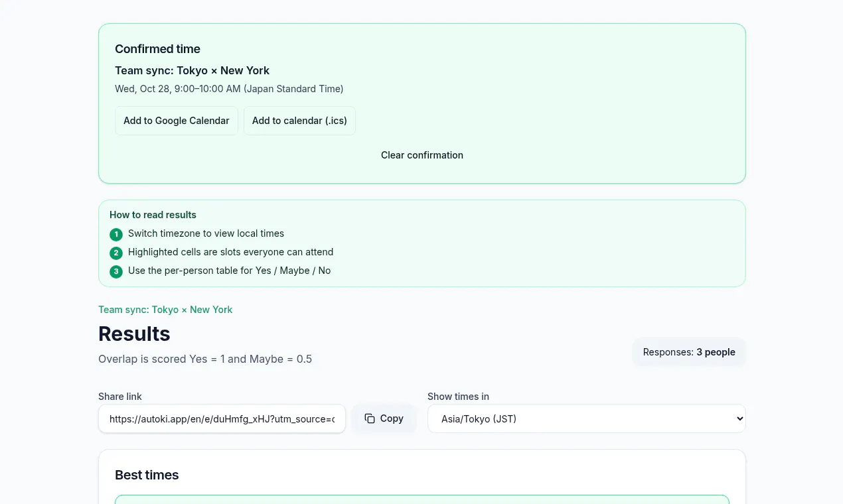The height and width of the screenshot is (504, 843).
Task: Click inside the share link URL field
Action: [222, 419]
